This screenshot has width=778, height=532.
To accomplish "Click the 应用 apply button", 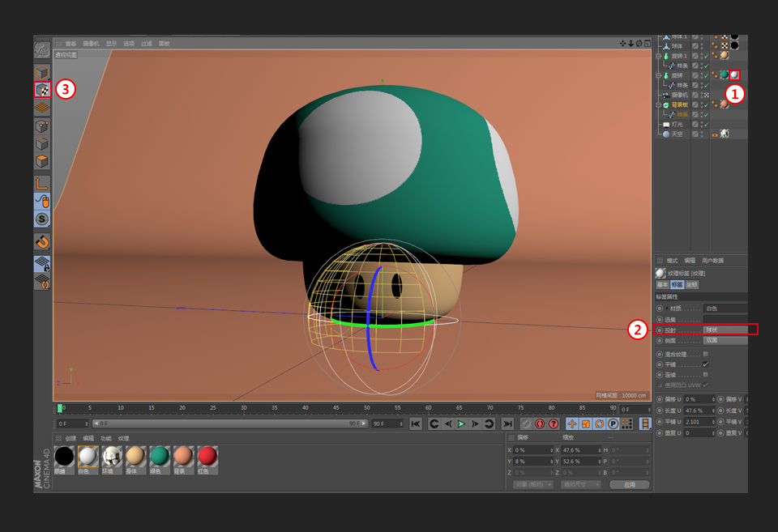I will click(x=629, y=484).
